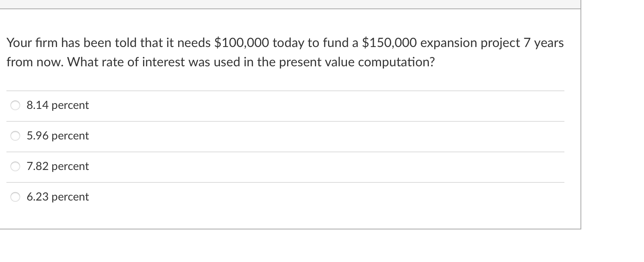The width and height of the screenshot is (644, 262).
Task: Select the 7.82 percent radio button
Action: tap(15, 167)
